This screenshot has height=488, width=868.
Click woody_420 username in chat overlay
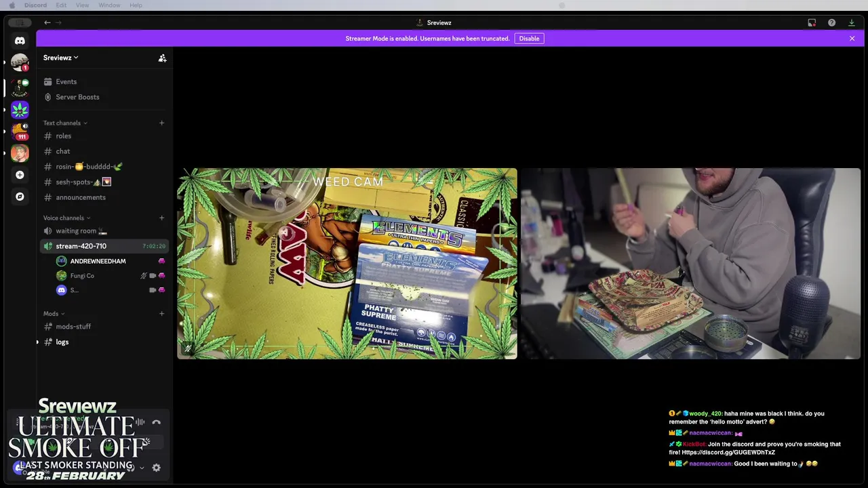(x=705, y=413)
